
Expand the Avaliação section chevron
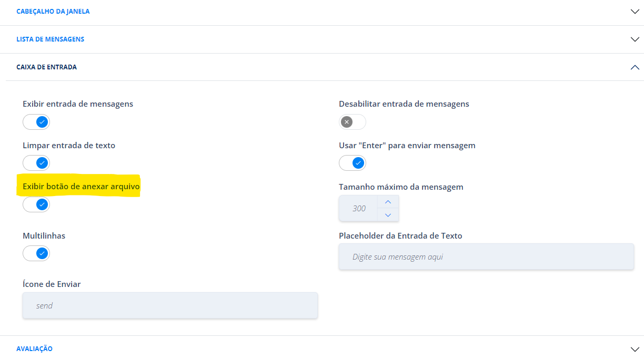point(635,349)
